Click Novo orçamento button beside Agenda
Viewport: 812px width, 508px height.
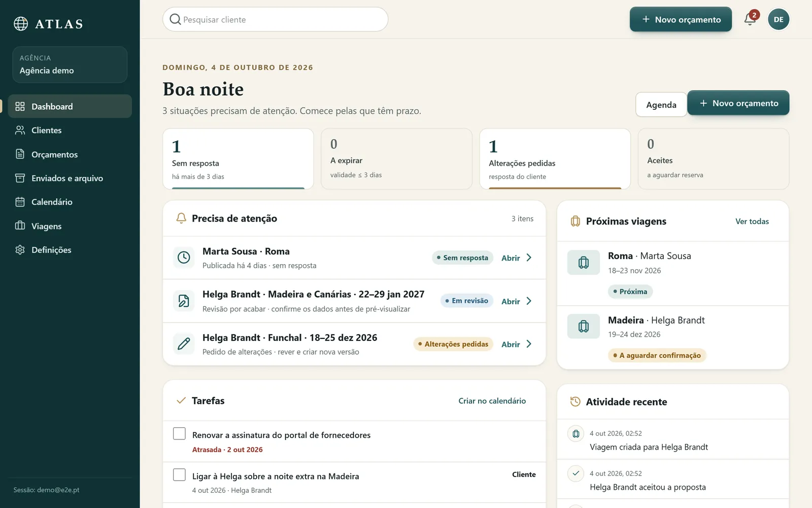coord(738,103)
